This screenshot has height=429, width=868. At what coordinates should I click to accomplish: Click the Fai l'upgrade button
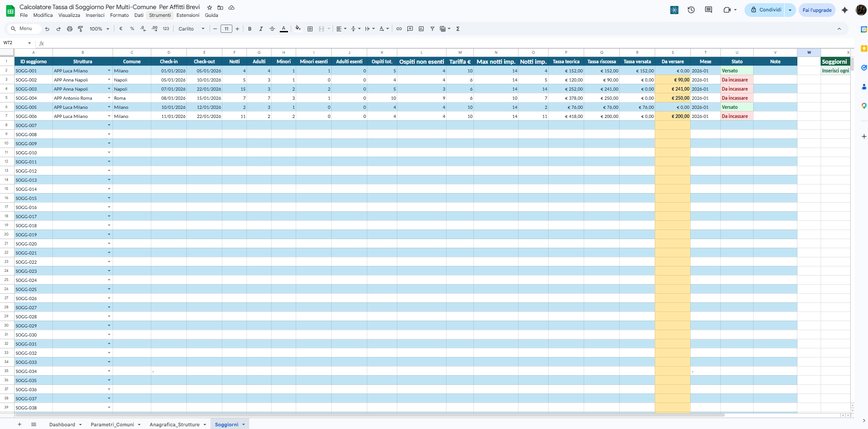click(817, 10)
